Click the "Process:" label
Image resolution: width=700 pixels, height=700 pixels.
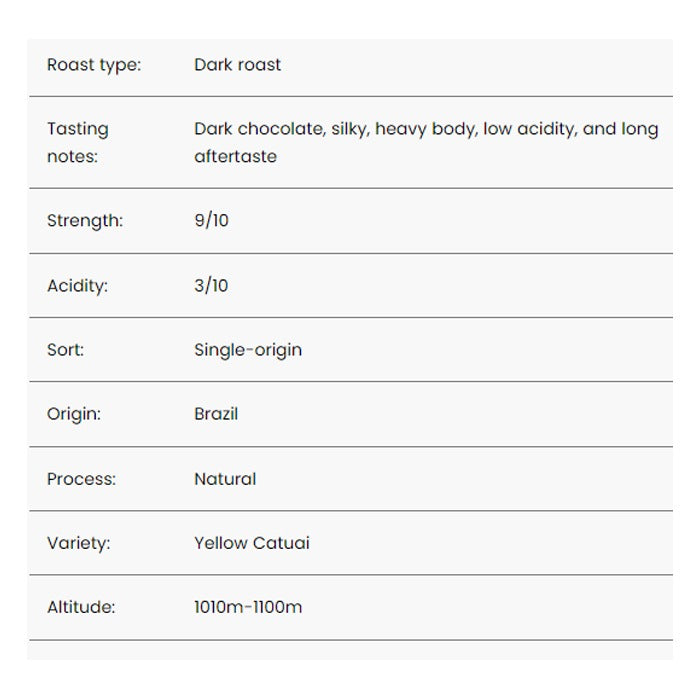[81, 479]
